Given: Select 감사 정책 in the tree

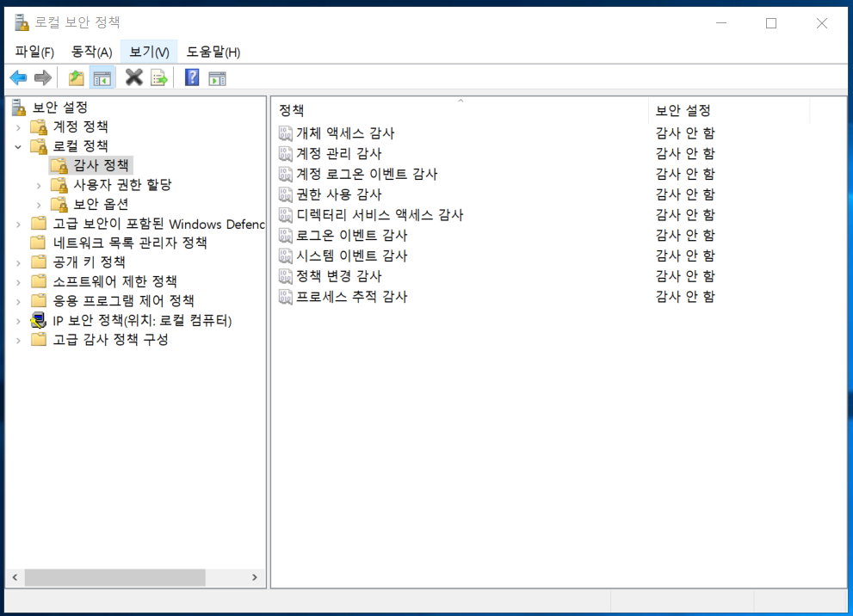Looking at the screenshot, I should click(102, 165).
